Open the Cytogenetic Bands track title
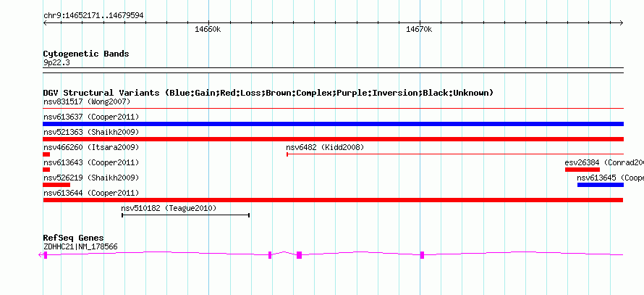Viewport: 644px width, 295px height. (x=86, y=54)
